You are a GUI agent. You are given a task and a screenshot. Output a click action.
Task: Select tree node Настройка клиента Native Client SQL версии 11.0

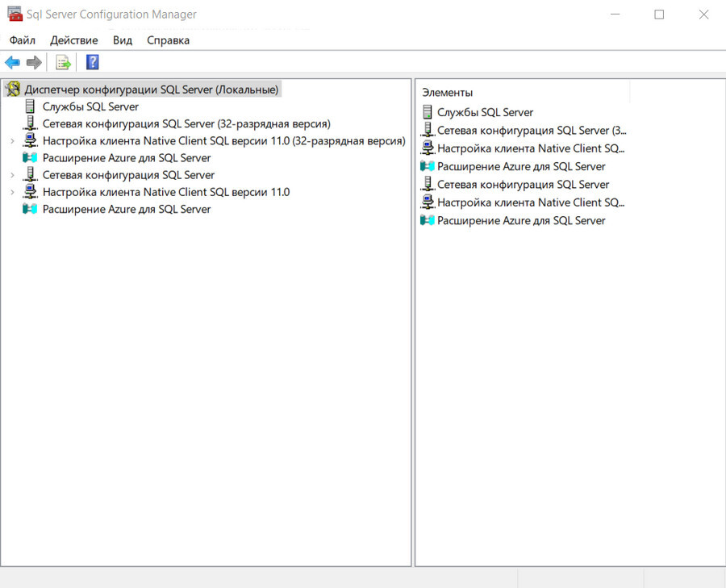(x=166, y=192)
